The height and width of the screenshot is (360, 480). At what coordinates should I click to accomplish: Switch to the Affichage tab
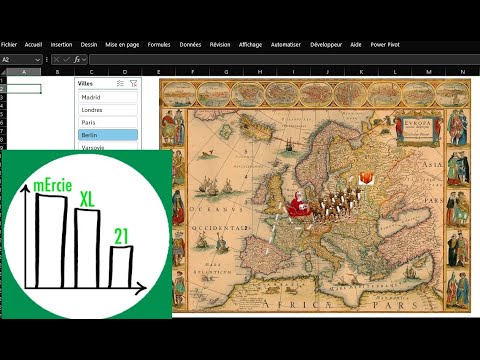coord(250,45)
